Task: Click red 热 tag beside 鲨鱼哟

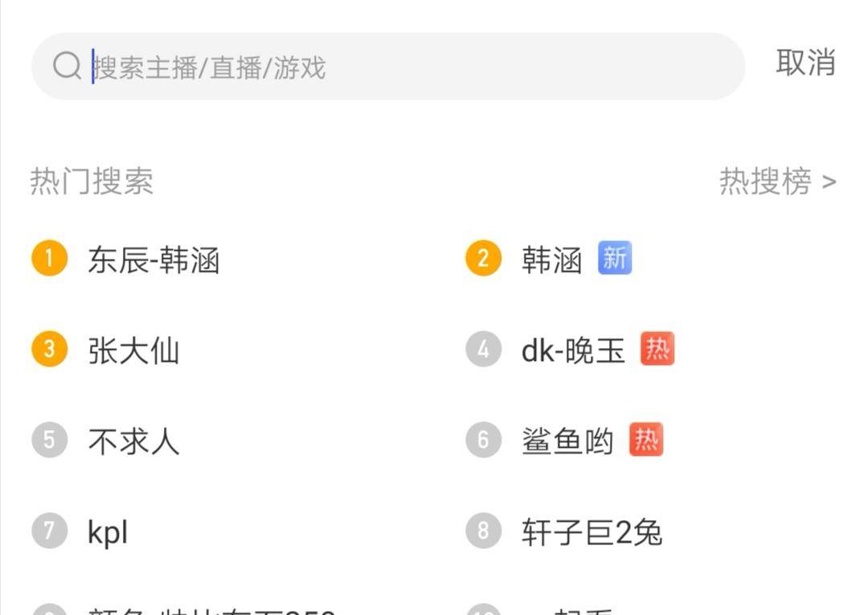Action: tap(646, 440)
